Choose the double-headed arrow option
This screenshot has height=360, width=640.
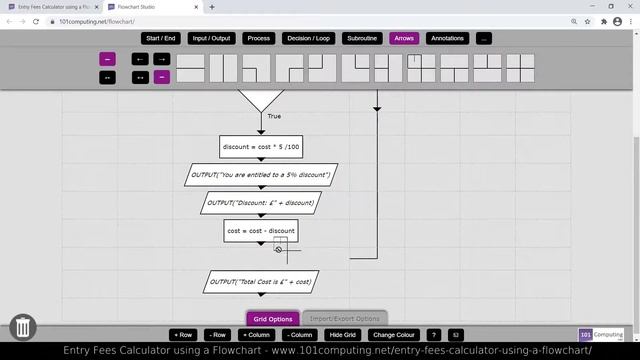pos(140,77)
